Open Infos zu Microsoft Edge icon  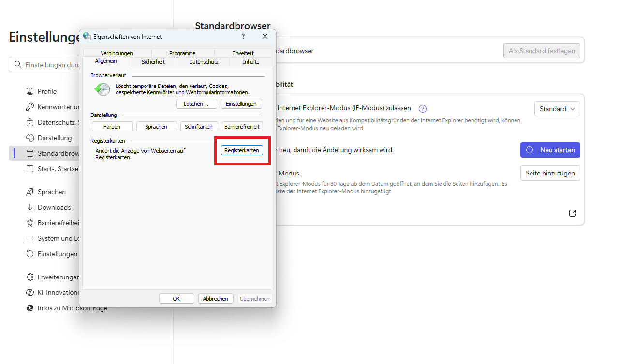29,308
